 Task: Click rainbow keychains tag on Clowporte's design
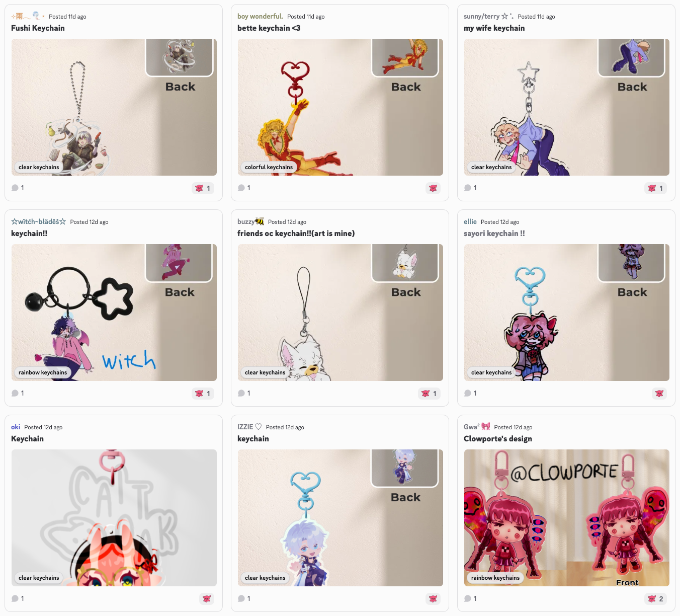click(x=495, y=578)
